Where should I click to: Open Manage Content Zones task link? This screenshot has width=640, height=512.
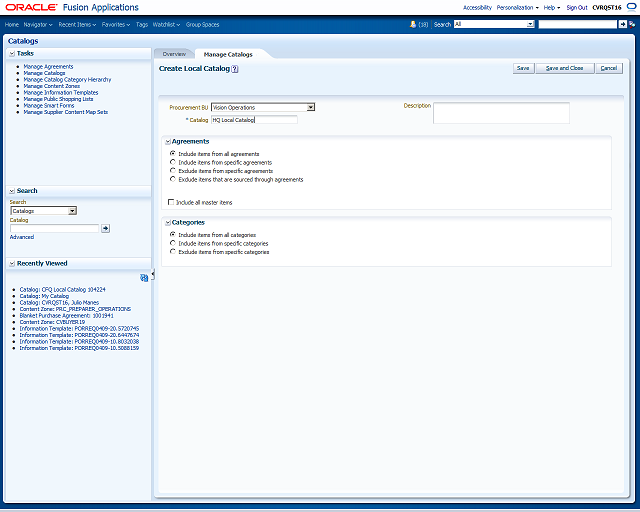(x=52, y=86)
